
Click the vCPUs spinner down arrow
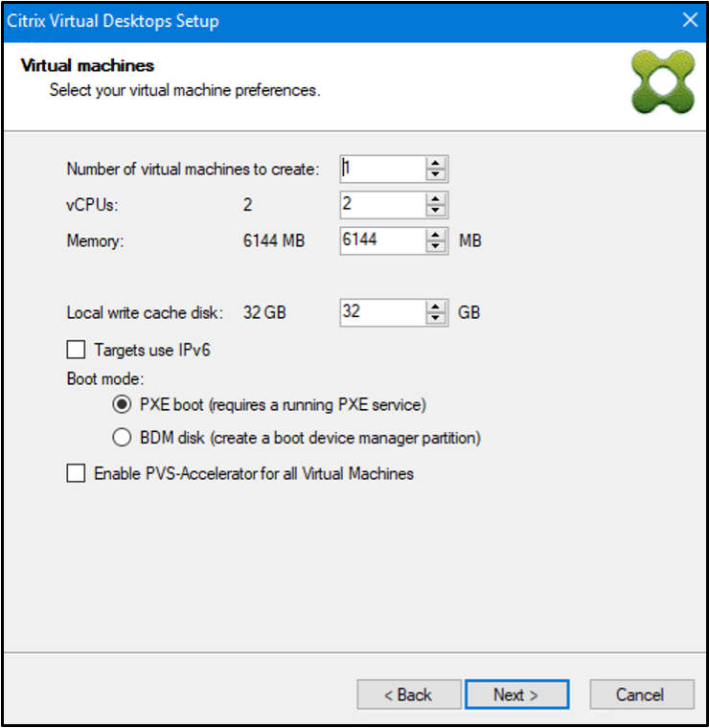[x=435, y=210]
